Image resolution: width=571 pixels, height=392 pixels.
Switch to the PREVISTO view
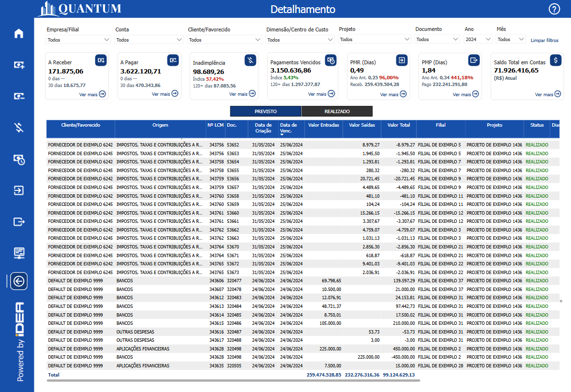click(x=266, y=111)
